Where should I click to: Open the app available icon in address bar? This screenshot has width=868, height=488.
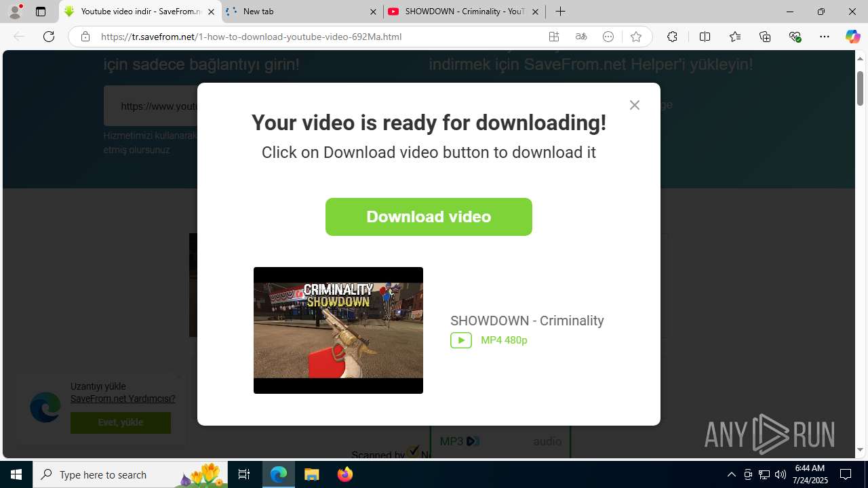pyautogui.click(x=554, y=37)
